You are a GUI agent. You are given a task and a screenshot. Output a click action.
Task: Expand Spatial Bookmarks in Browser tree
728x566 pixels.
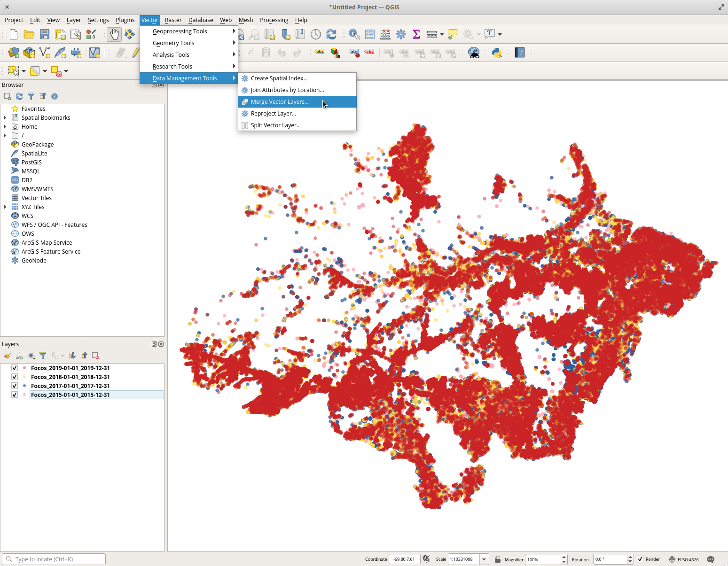[5, 118]
